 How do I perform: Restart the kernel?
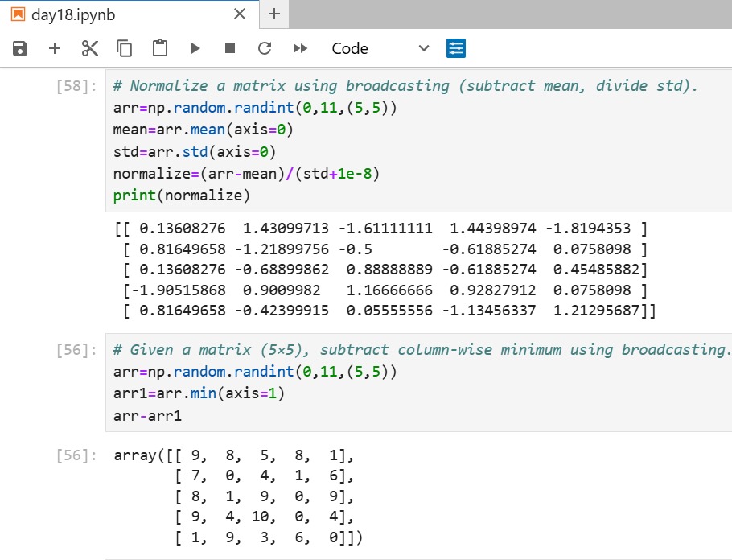tap(265, 47)
